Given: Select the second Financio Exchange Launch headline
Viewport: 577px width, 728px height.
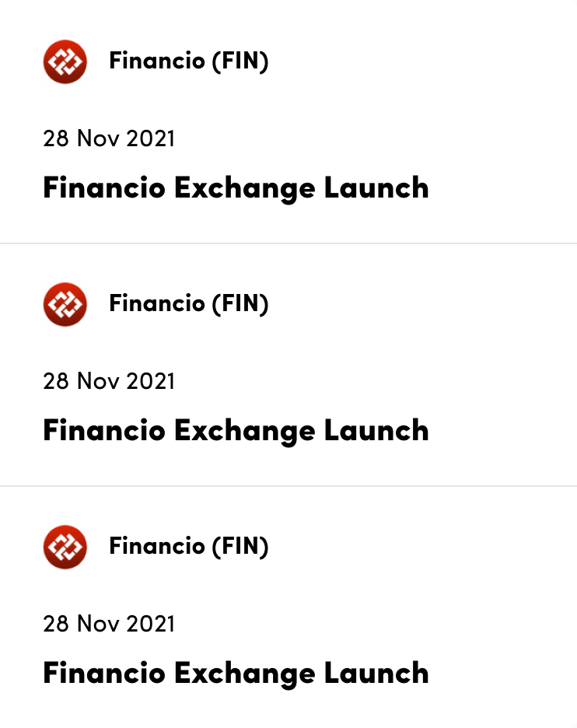Looking at the screenshot, I should [236, 432].
